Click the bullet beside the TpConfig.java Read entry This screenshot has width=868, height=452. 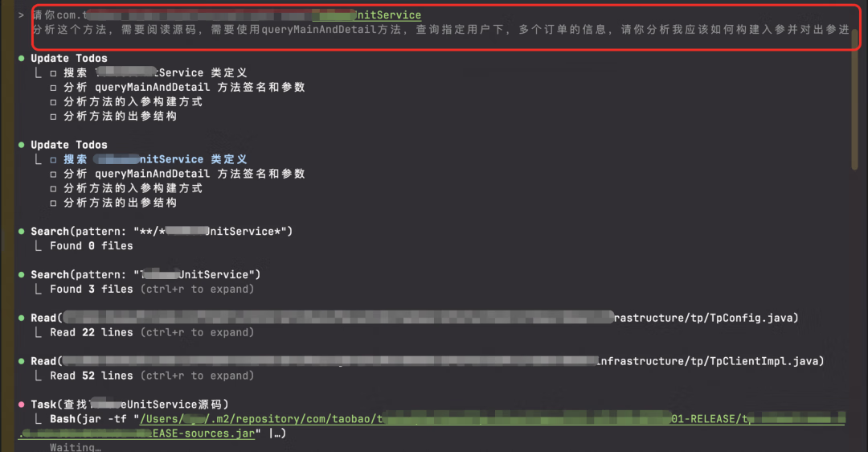pyautogui.click(x=21, y=318)
